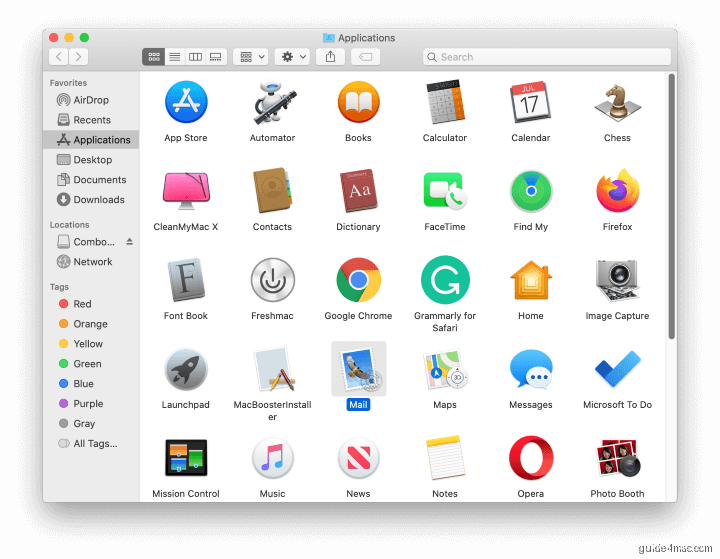The width and height of the screenshot is (720, 559).
Task: Switch to icon view in toolbar
Action: coord(154,57)
